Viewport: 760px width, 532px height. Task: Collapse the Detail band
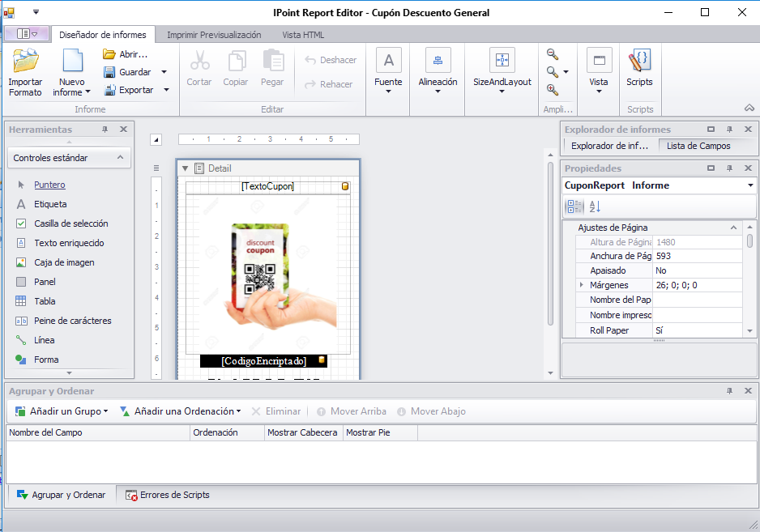(x=185, y=168)
